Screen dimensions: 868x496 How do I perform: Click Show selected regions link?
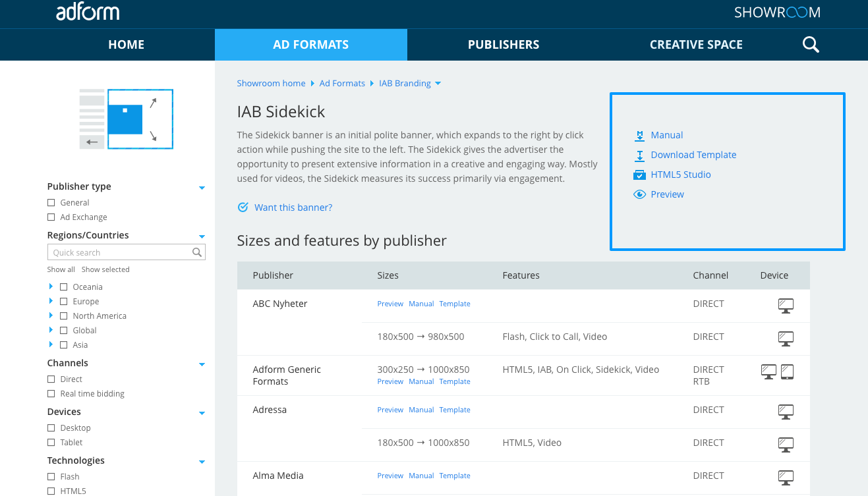105,269
